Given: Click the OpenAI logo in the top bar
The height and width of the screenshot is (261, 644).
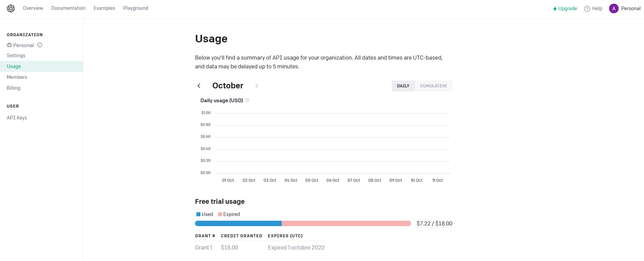Looking at the screenshot, I should [10, 8].
